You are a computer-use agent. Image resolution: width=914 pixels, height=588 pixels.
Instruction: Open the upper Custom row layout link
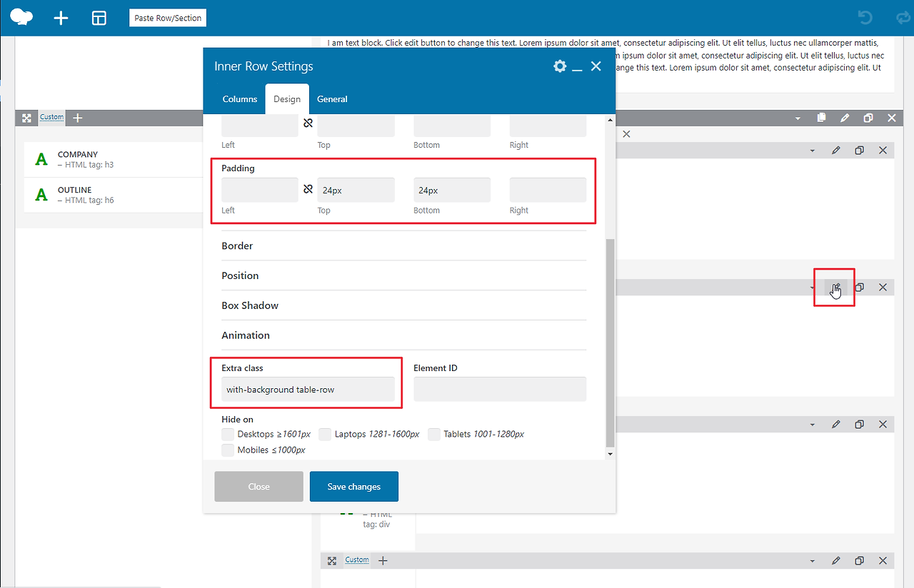(51, 117)
